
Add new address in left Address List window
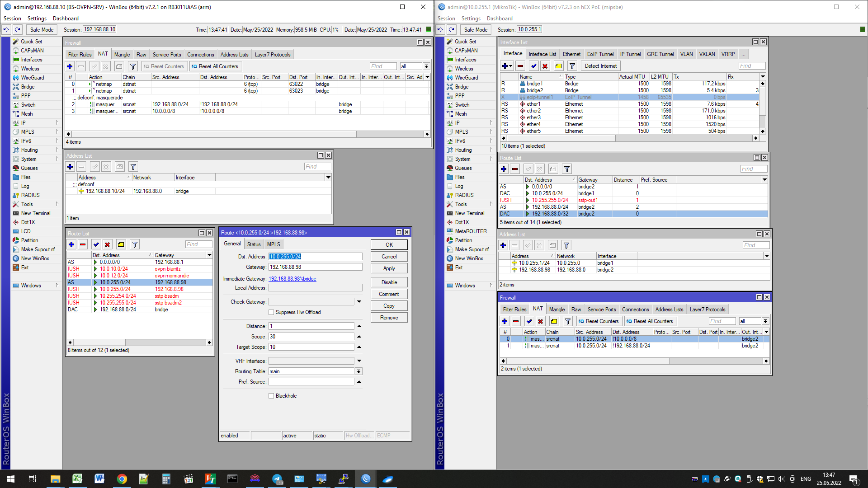click(70, 167)
